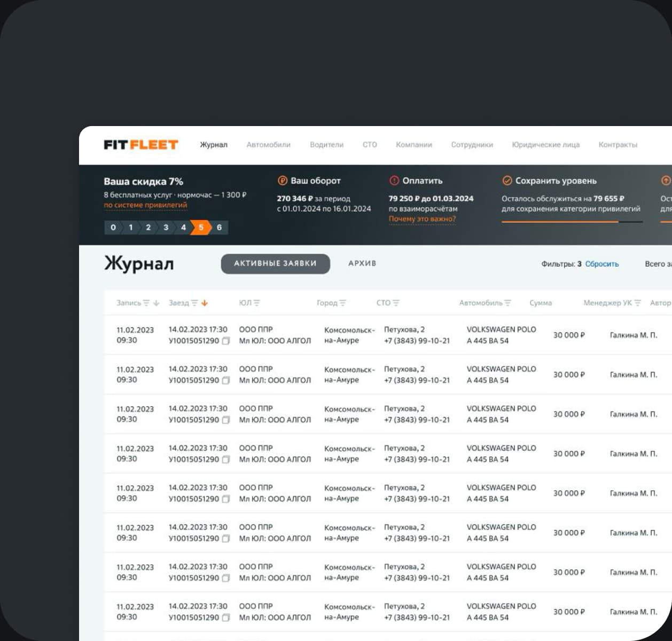Select privilege level 3 step

point(166,228)
